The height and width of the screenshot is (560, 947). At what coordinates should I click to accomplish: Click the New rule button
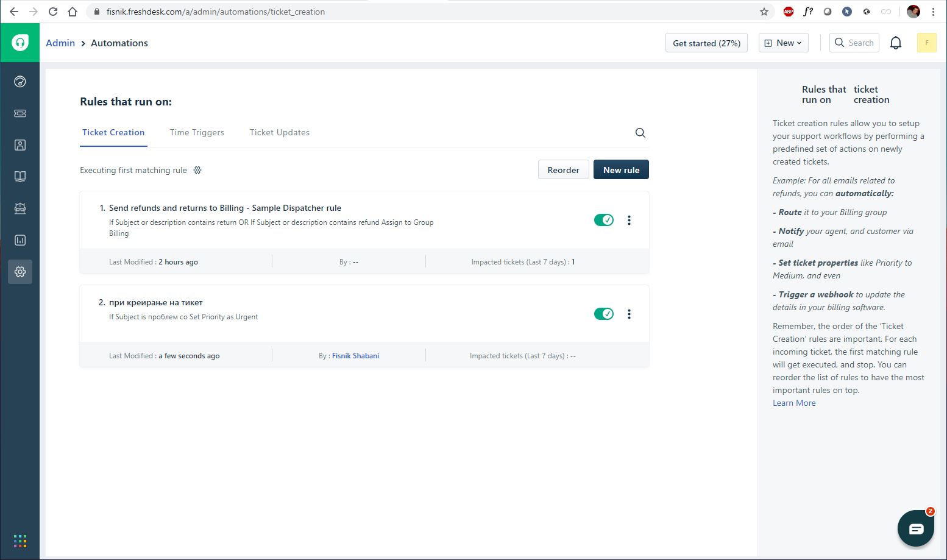[620, 170]
